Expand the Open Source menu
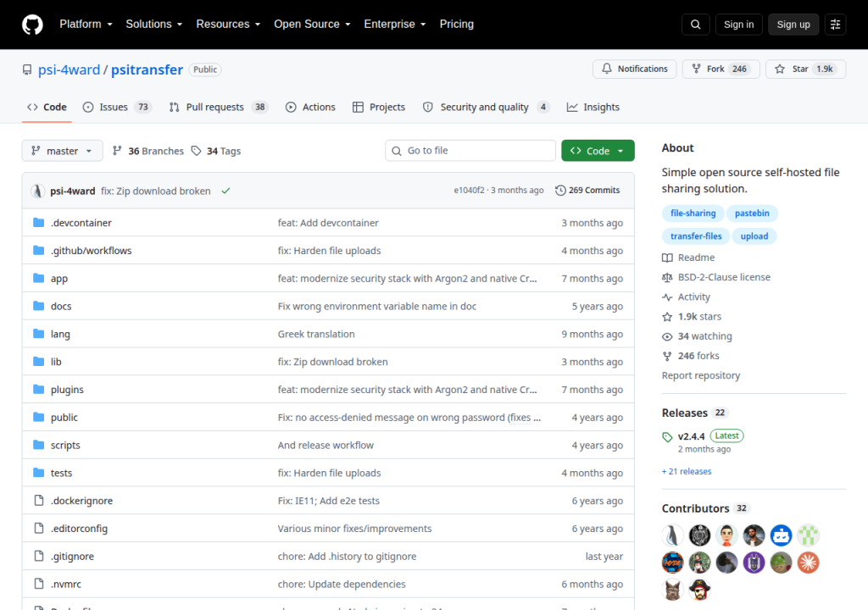 [x=312, y=25]
